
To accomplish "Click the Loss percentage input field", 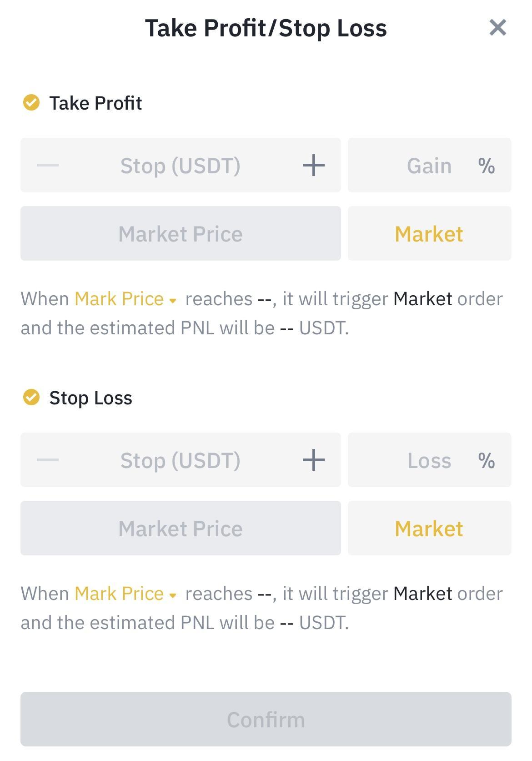I will point(430,460).
